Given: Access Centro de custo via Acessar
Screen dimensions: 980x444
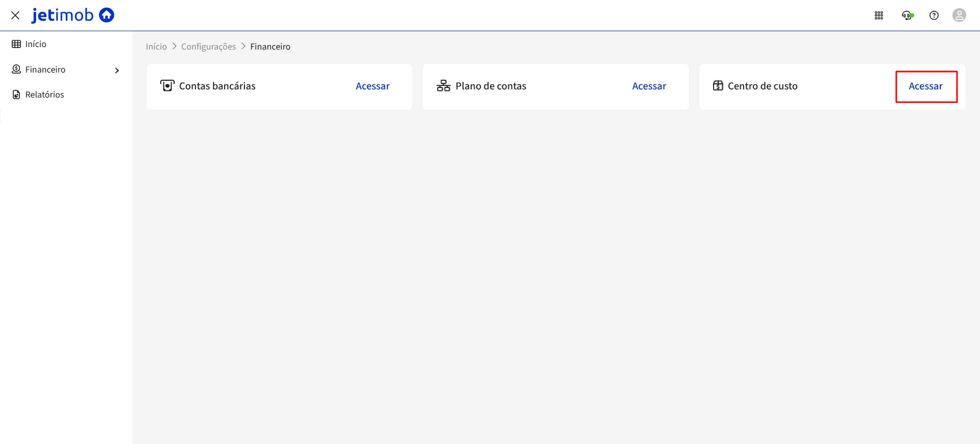Looking at the screenshot, I should point(925,86).
